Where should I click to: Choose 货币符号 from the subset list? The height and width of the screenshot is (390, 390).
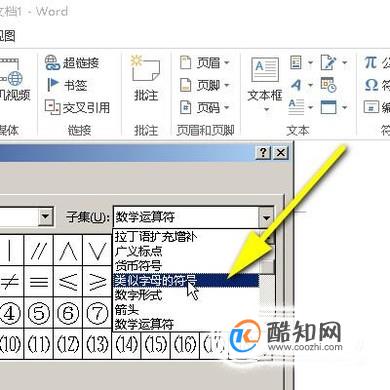point(186,266)
